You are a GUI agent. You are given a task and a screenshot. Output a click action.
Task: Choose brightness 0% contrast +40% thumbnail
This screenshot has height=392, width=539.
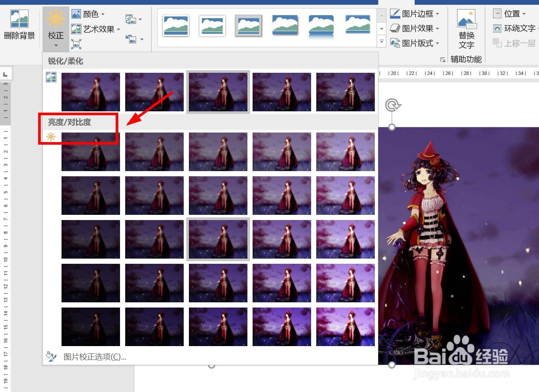(218, 327)
